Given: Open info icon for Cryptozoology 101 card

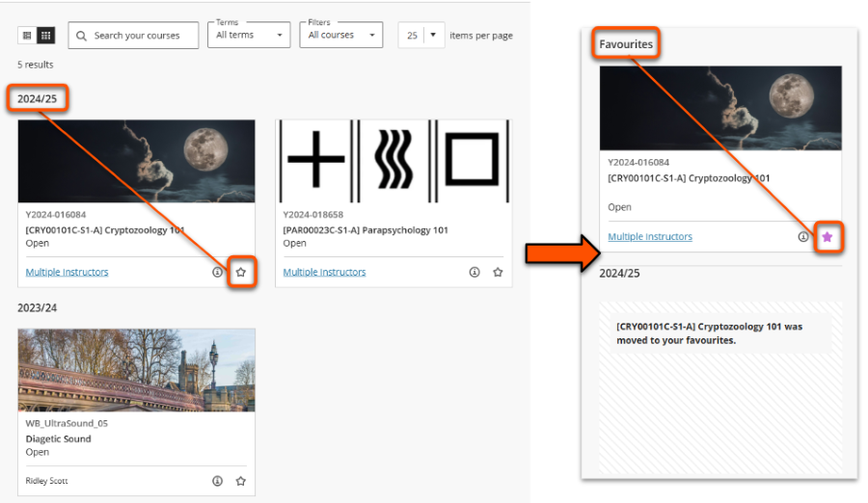Looking at the screenshot, I should 217,273.
